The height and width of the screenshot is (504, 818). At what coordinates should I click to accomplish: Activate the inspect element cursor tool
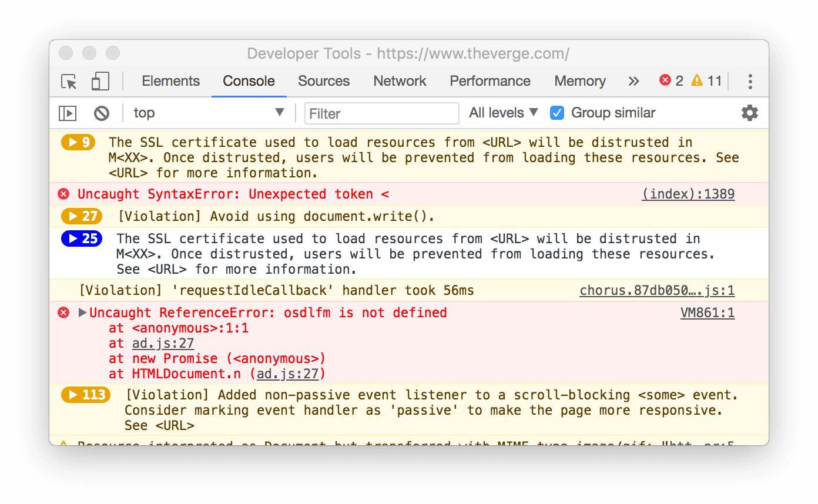coord(68,82)
